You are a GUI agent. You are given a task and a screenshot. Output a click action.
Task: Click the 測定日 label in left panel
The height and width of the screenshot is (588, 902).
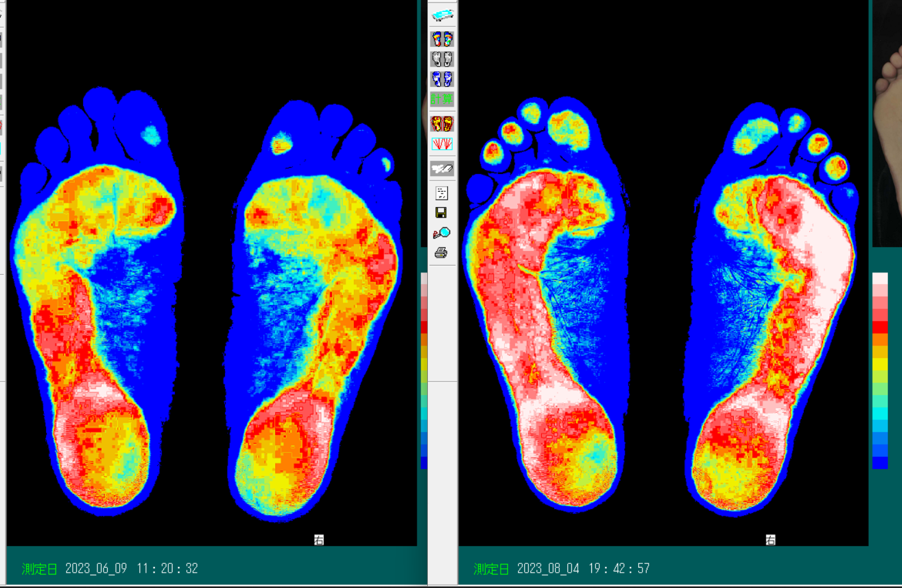click(x=39, y=569)
